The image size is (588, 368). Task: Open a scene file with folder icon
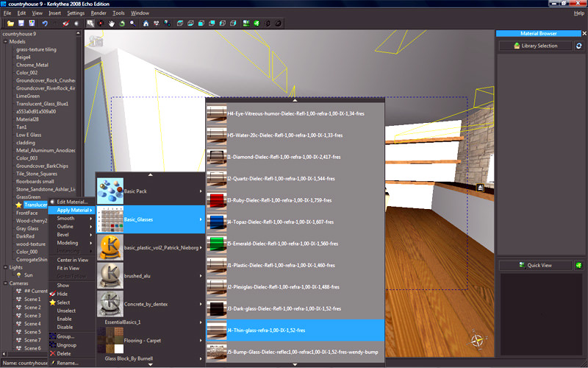10,24
